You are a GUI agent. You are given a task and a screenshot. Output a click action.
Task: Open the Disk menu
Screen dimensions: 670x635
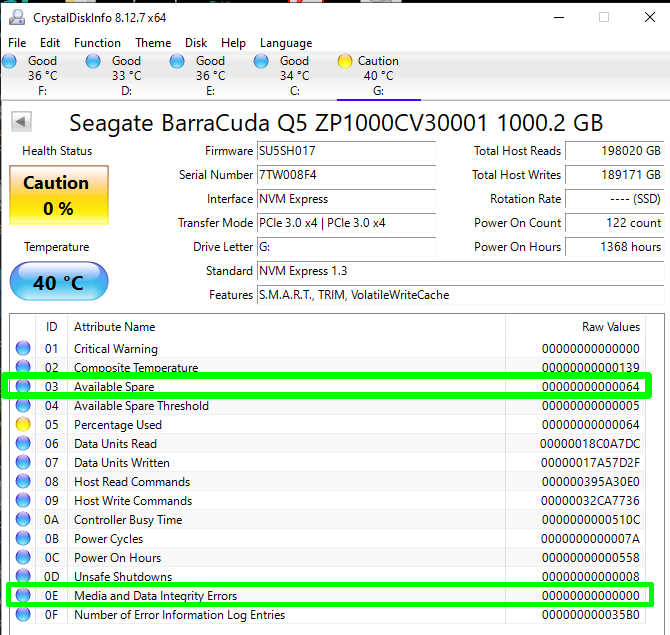pos(196,43)
